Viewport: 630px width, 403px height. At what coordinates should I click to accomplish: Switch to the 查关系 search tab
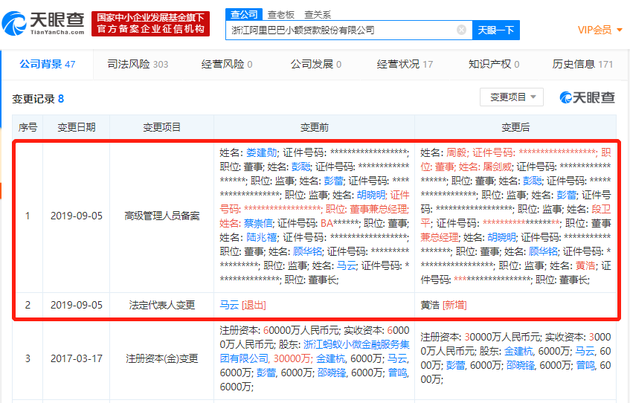point(317,15)
